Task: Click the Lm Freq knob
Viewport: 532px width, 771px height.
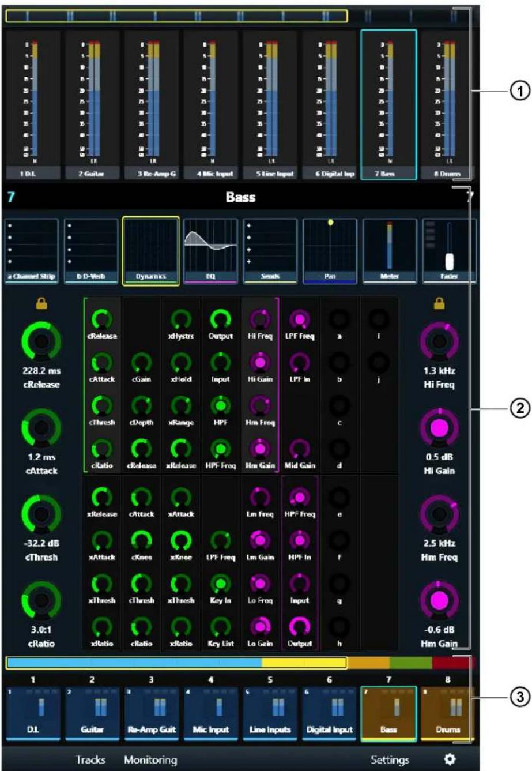Action: 259,497
